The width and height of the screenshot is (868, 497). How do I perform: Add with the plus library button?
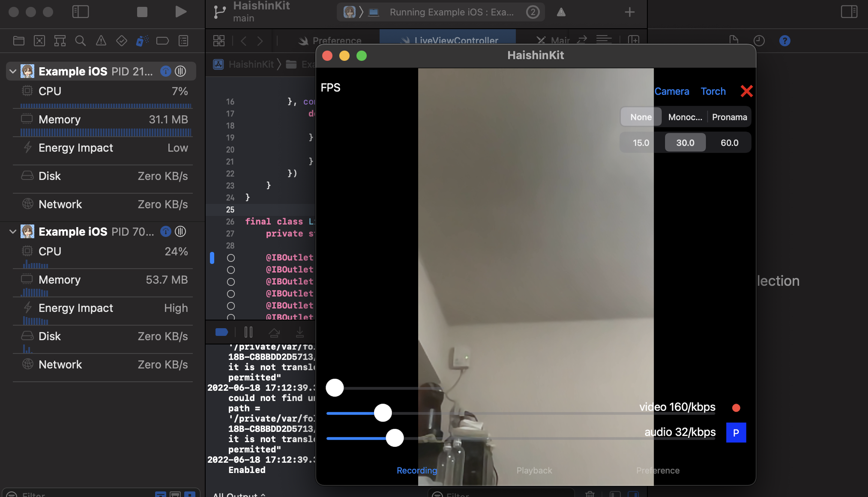(629, 12)
